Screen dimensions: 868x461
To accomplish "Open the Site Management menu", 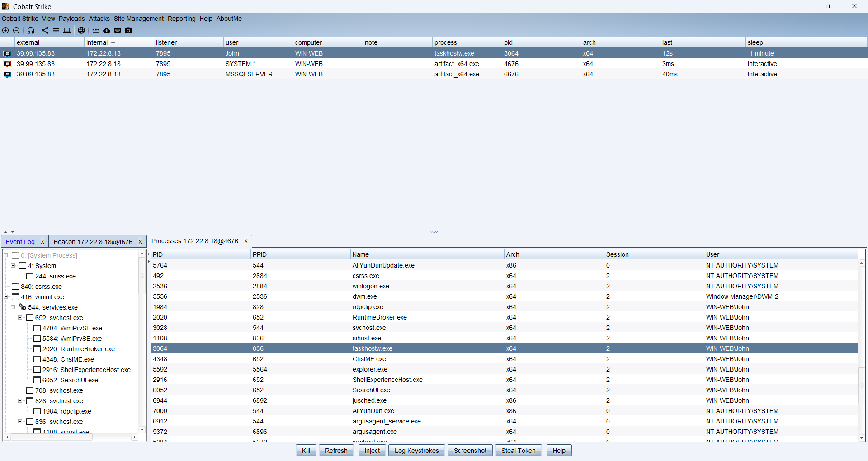I will (x=138, y=19).
